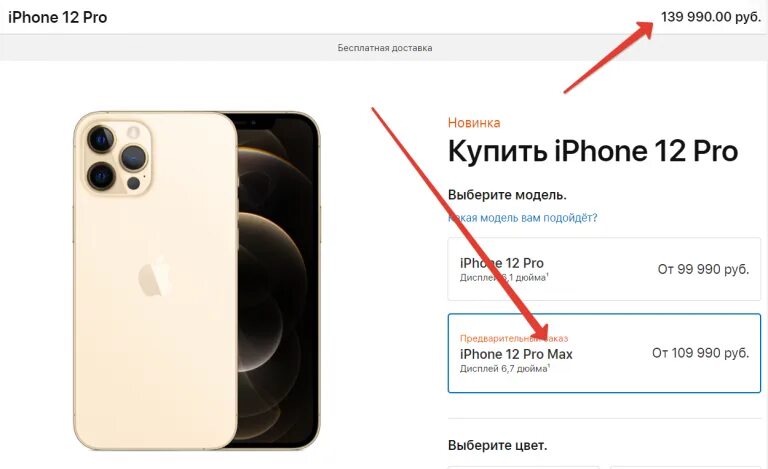Open 'Какая модель вам подойдёт?' link
This screenshot has height=469, width=768.
tap(523, 217)
